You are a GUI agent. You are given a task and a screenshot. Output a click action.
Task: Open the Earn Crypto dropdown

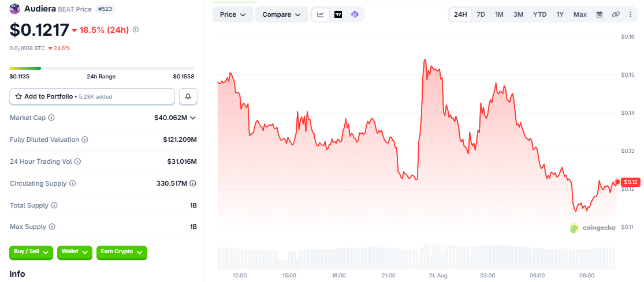click(121, 252)
